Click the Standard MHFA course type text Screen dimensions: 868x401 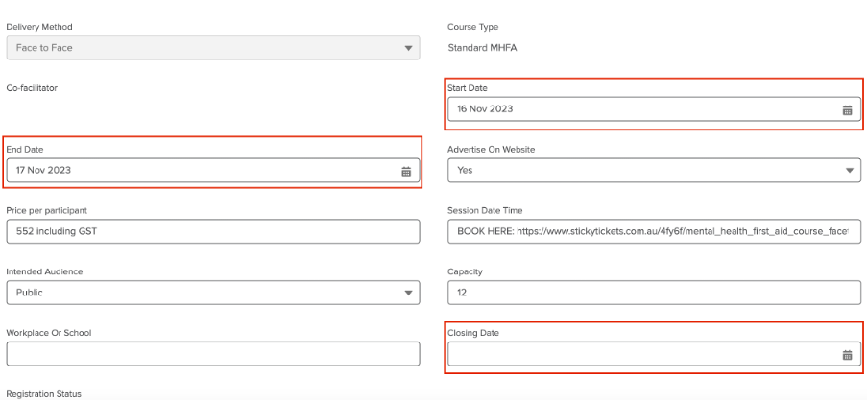(482, 48)
